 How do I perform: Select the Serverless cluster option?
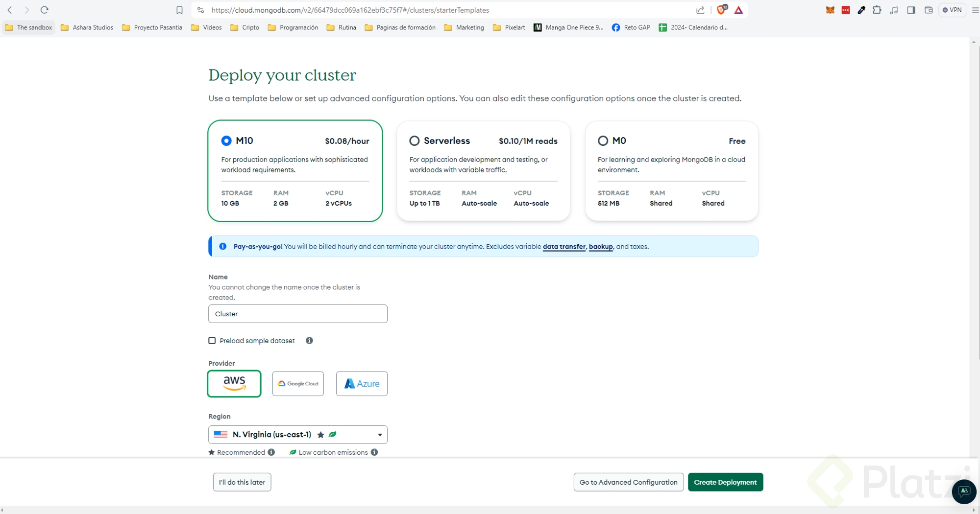coord(483,171)
